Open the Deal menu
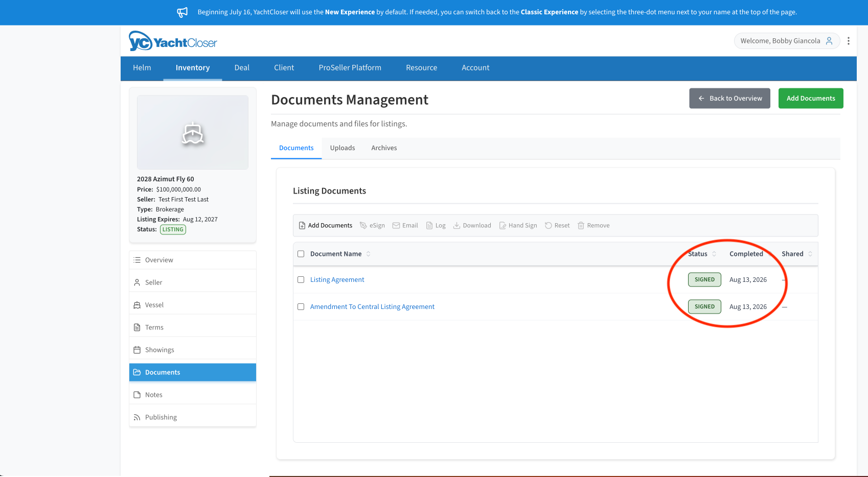The height and width of the screenshot is (477, 868). [242, 68]
